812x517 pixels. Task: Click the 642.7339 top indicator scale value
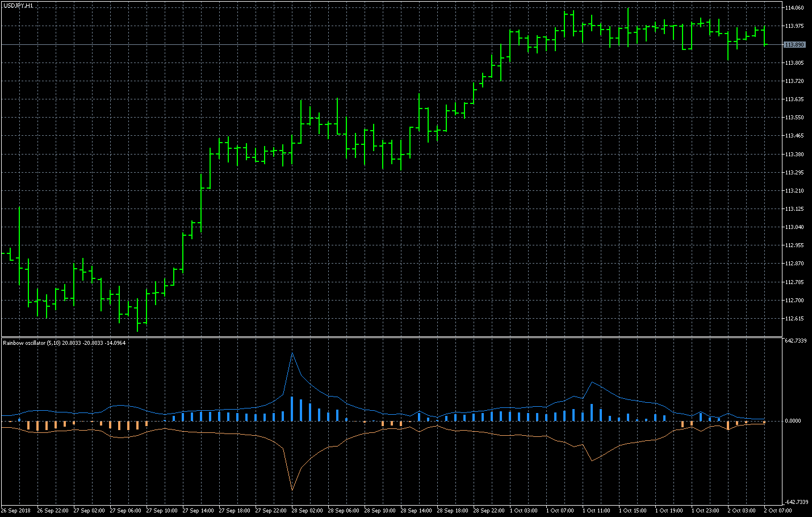pos(796,341)
